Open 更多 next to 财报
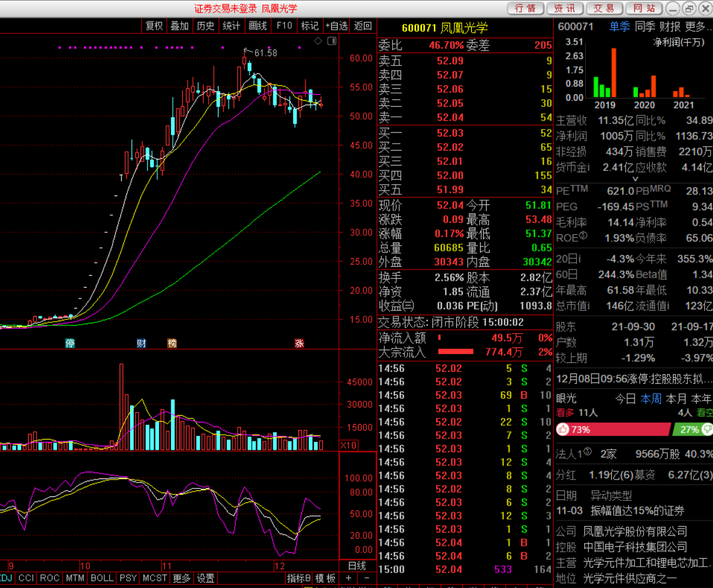 click(x=698, y=26)
